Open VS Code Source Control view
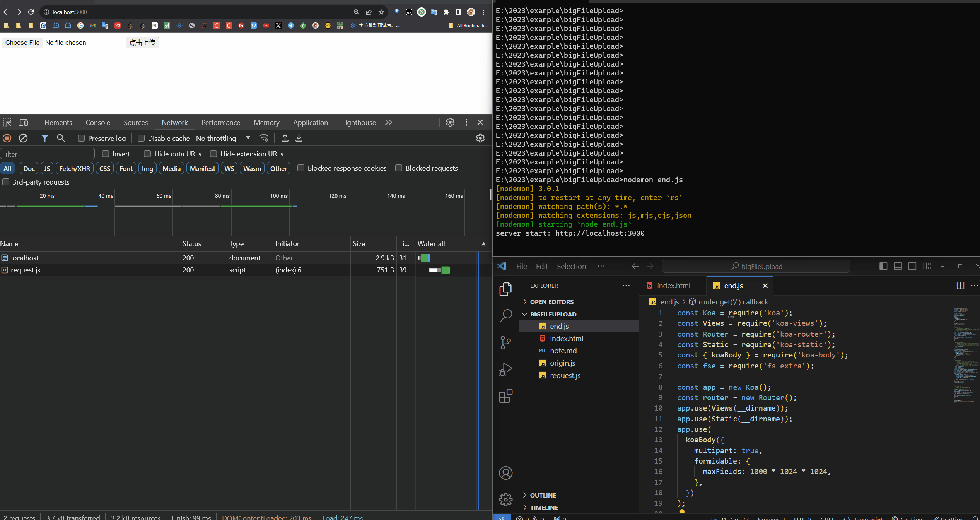This screenshot has width=980, height=520. point(505,342)
